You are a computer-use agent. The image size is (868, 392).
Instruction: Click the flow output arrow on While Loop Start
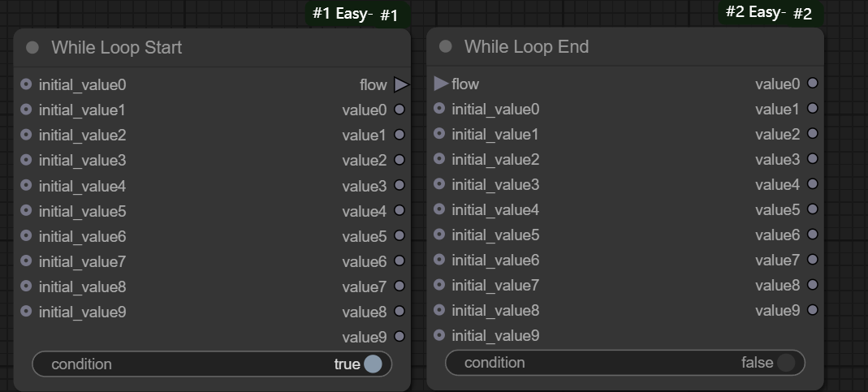pos(401,84)
